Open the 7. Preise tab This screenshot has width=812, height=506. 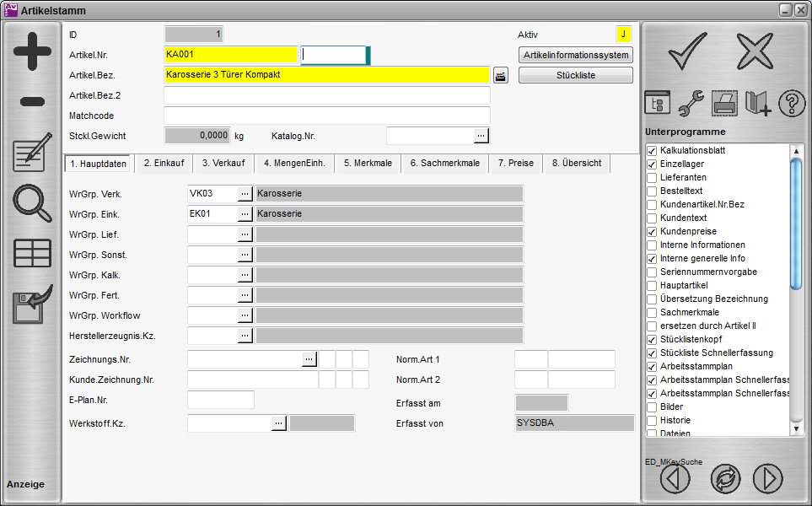515,164
